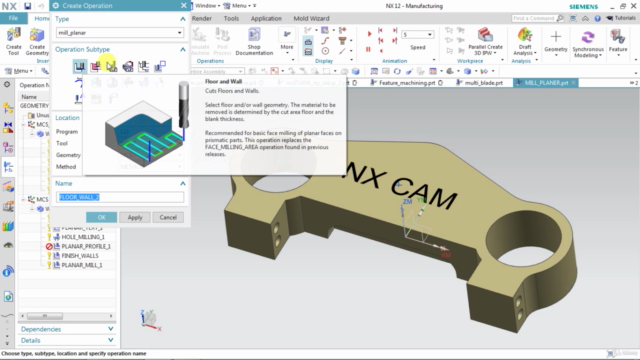Switch to the Application tab
This screenshot has width=640, height=360.
point(266,18)
